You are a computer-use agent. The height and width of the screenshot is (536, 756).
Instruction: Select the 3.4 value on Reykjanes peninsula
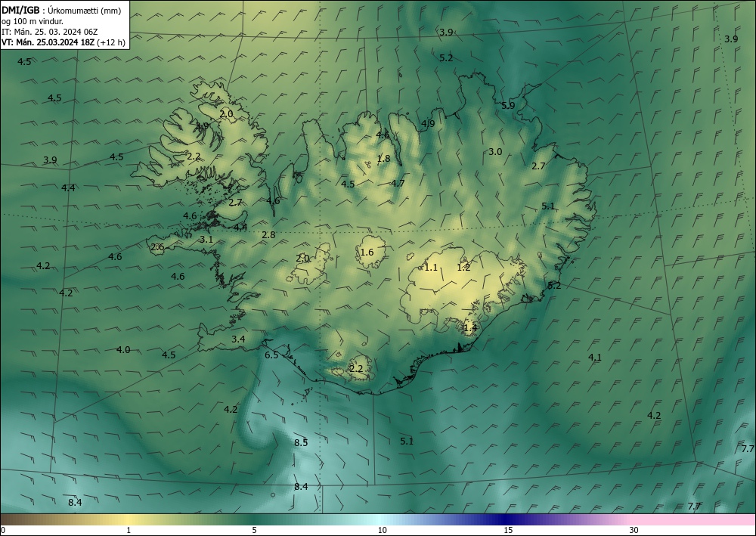pos(238,339)
